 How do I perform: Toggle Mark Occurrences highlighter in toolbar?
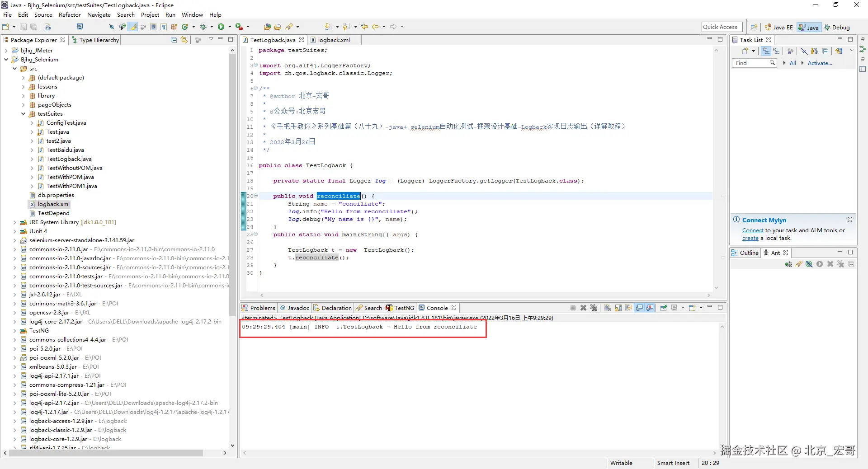133,27
